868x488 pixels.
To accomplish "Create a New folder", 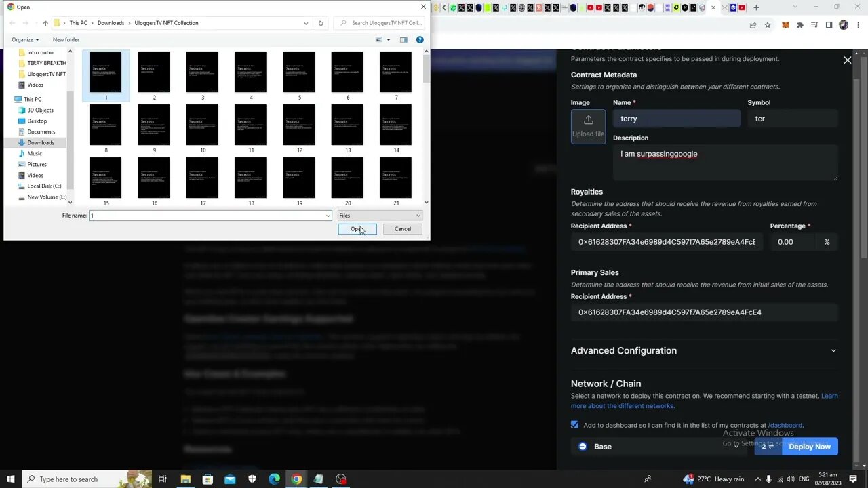I will tap(66, 40).
